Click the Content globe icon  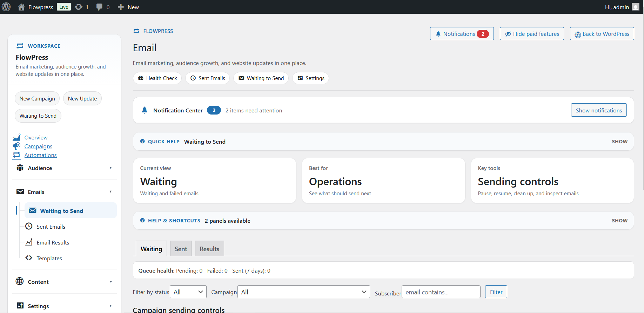pos(20,281)
